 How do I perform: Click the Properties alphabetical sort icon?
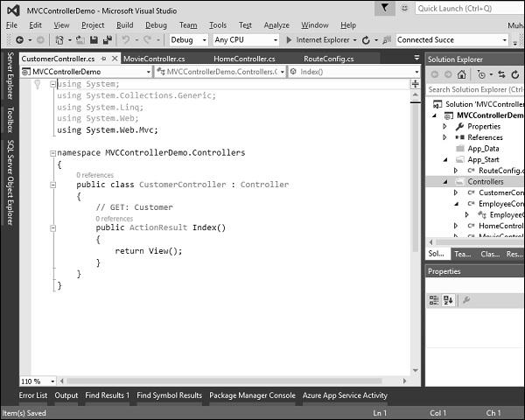(448, 300)
